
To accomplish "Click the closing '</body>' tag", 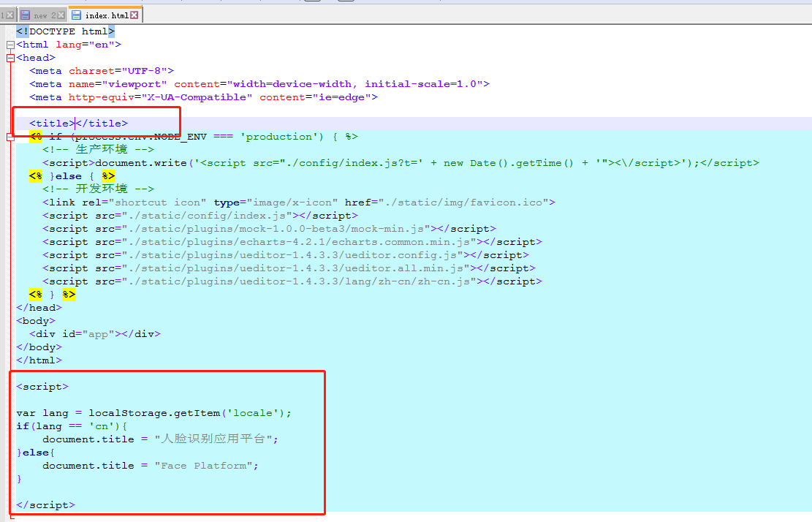I will coord(39,347).
